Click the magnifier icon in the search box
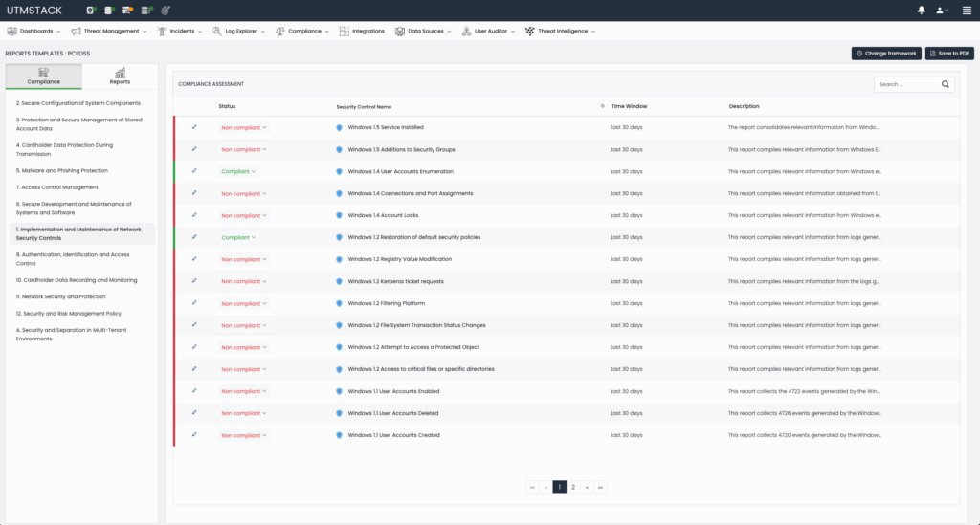 [x=946, y=84]
